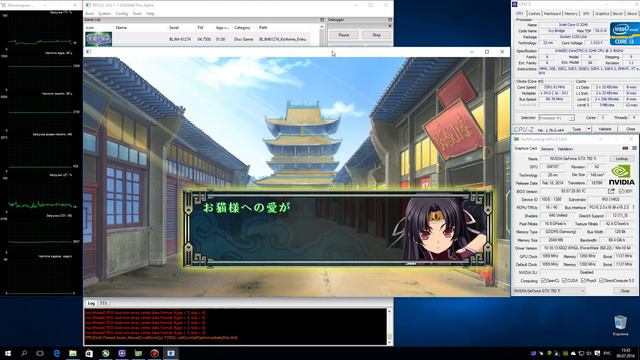Open the Config menu in RPCS3

click(x=122, y=13)
